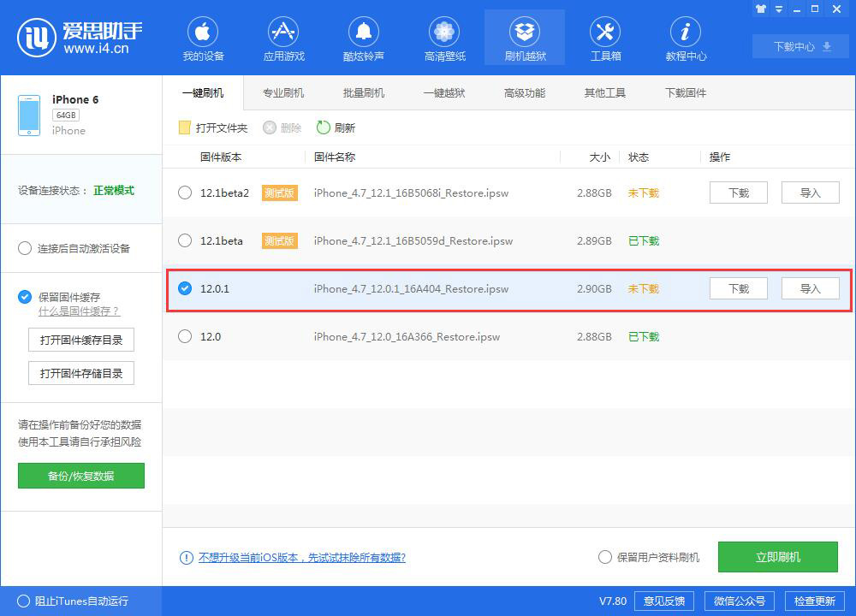Image resolution: width=856 pixels, height=616 pixels.
Task: Open the 下载中心 download center
Action: point(800,46)
